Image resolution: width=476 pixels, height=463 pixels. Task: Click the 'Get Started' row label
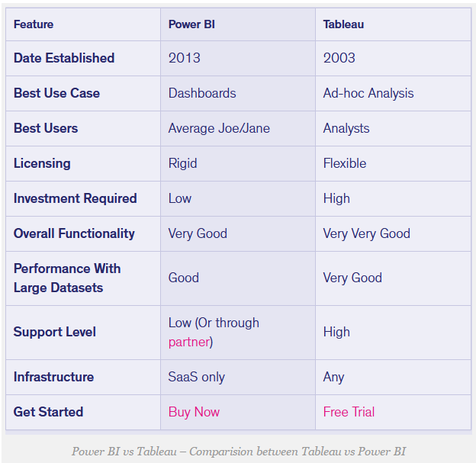tap(48, 412)
